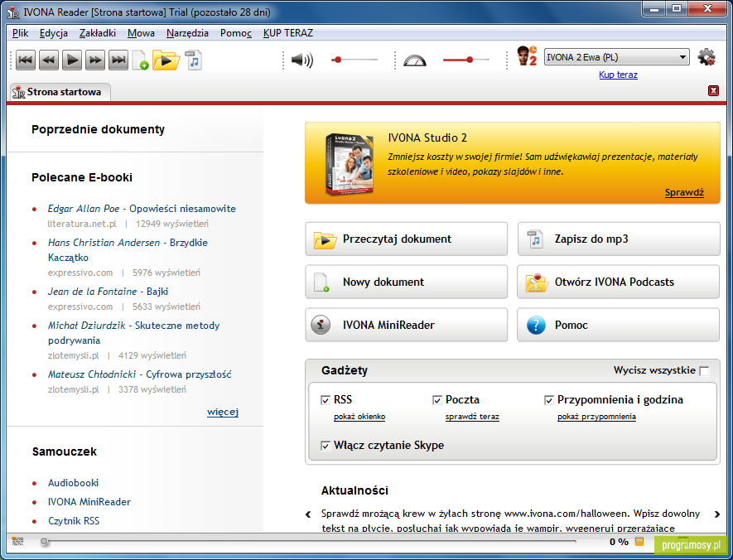The image size is (733, 560).
Task: Open Hans Christian Andersen Brzydkie Kaczątko e-book
Action: click(x=128, y=249)
